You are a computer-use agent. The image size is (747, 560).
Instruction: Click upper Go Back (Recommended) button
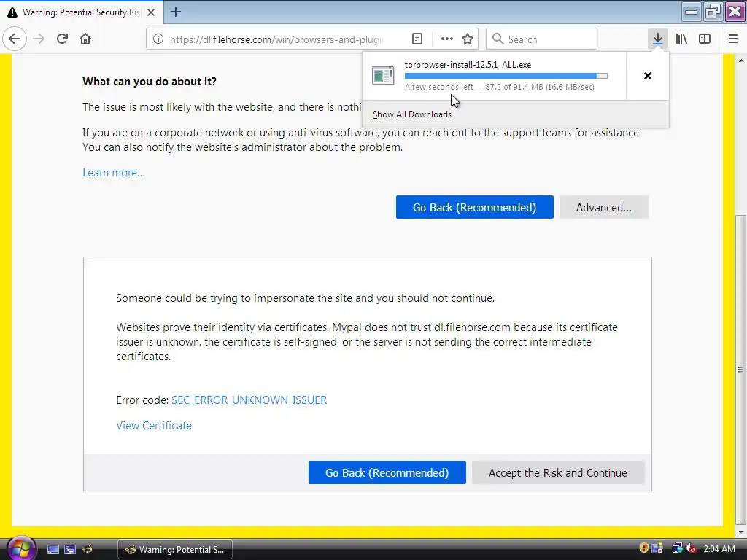[x=474, y=207]
